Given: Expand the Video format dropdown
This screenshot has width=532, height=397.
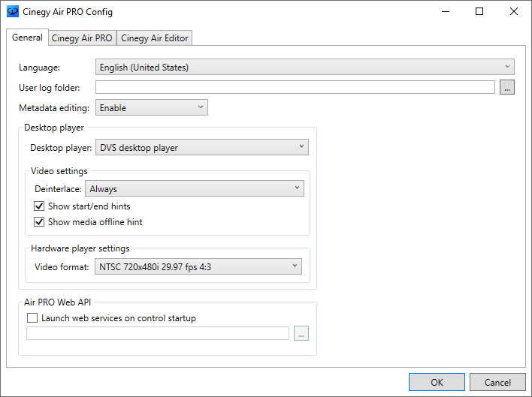Looking at the screenshot, I should tap(198, 266).
